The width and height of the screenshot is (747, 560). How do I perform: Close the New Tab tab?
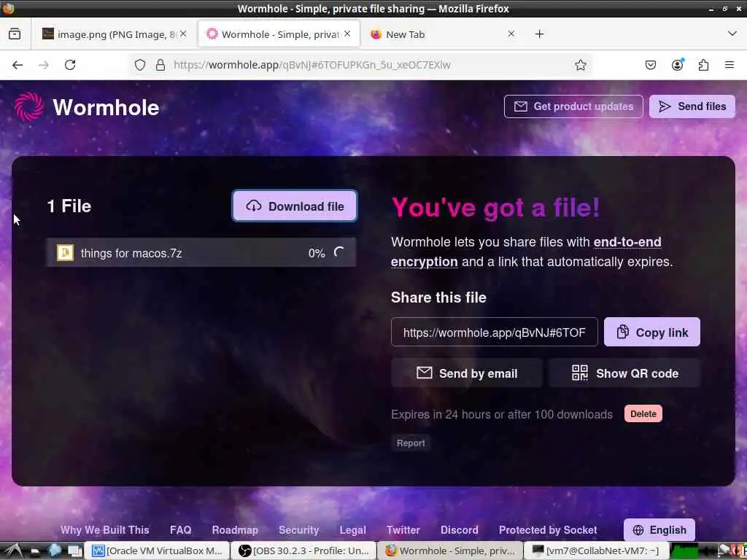tap(511, 34)
